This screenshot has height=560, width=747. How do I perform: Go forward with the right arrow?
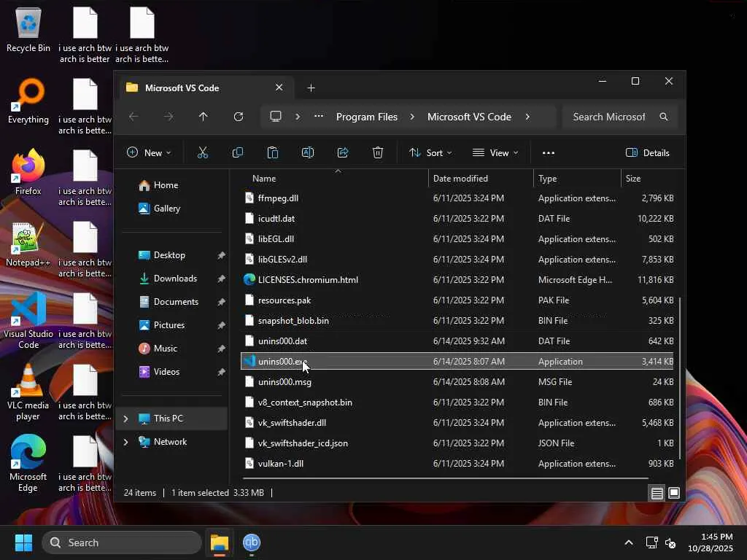coord(169,117)
